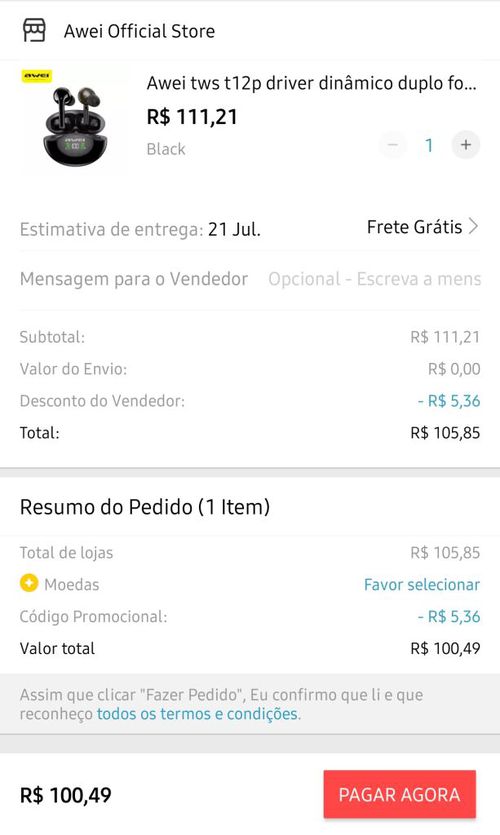The image size is (500, 835).
Task: Click the Frete Grátis shipping option
Action: tap(414, 227)
